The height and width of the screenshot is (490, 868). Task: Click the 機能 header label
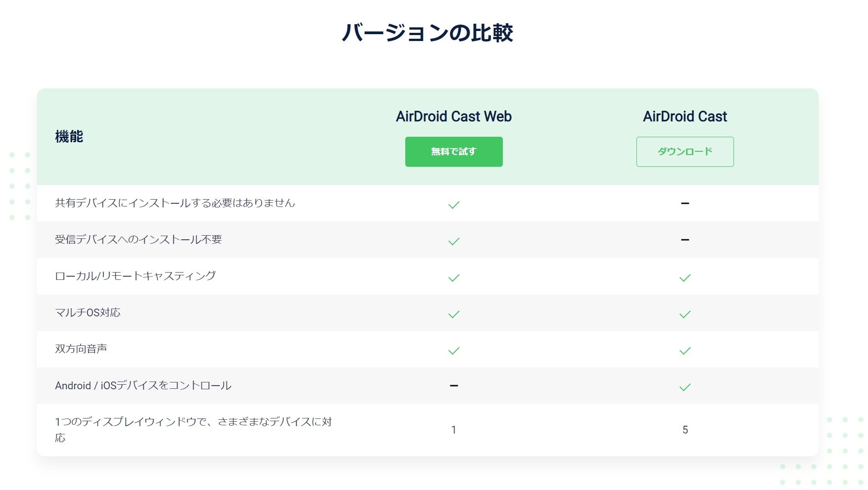point(69,136)
